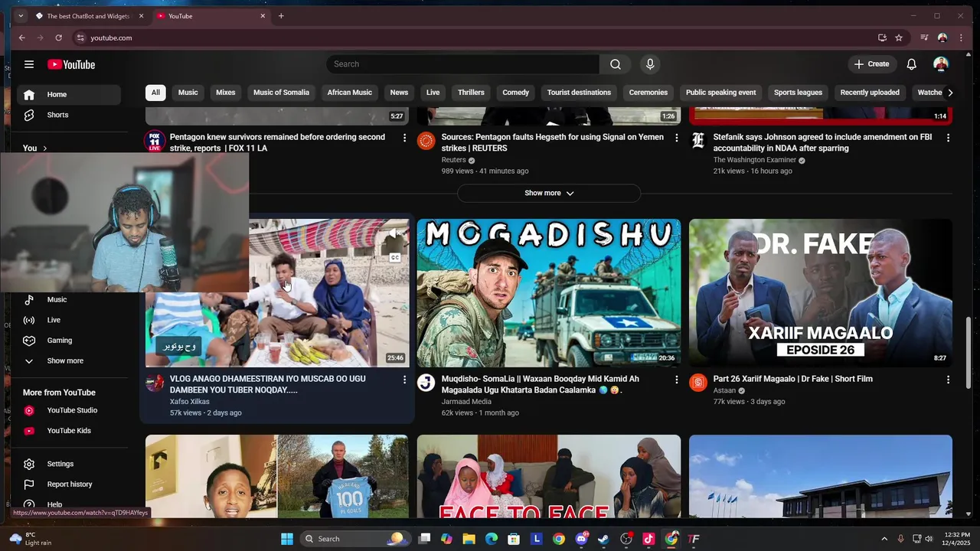
Task: Click the magnifier search button
Action: click(615, 64)
